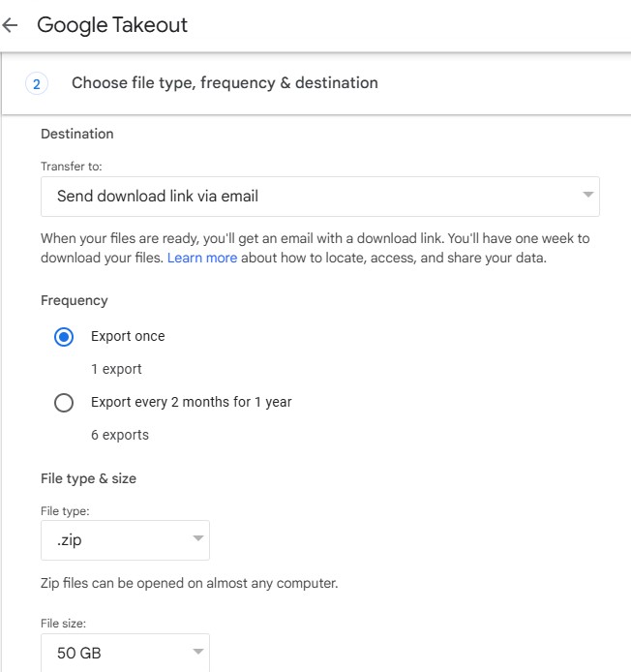Viewport: 631px width, 672px height.
Task: Follow the Learn more link
Action: 201,258
